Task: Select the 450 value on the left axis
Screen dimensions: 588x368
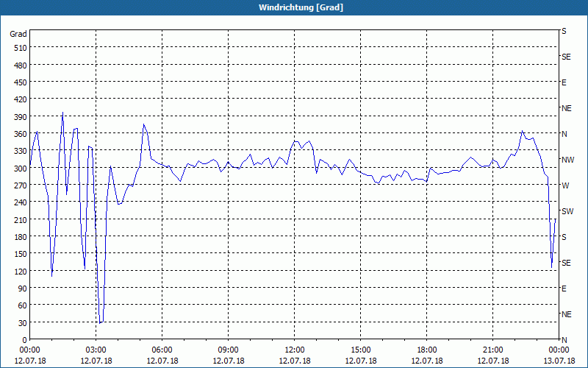Action: (x=21, y=82)
